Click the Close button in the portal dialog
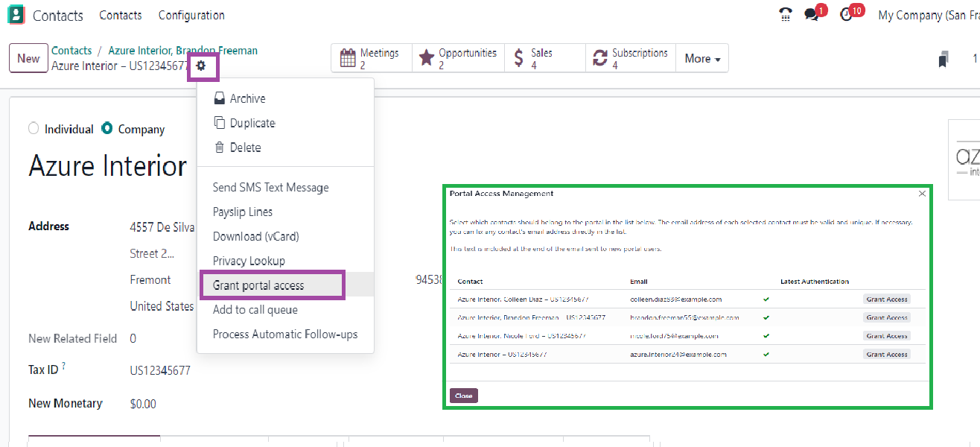This screenshot has width=980, height=447. 463,396
